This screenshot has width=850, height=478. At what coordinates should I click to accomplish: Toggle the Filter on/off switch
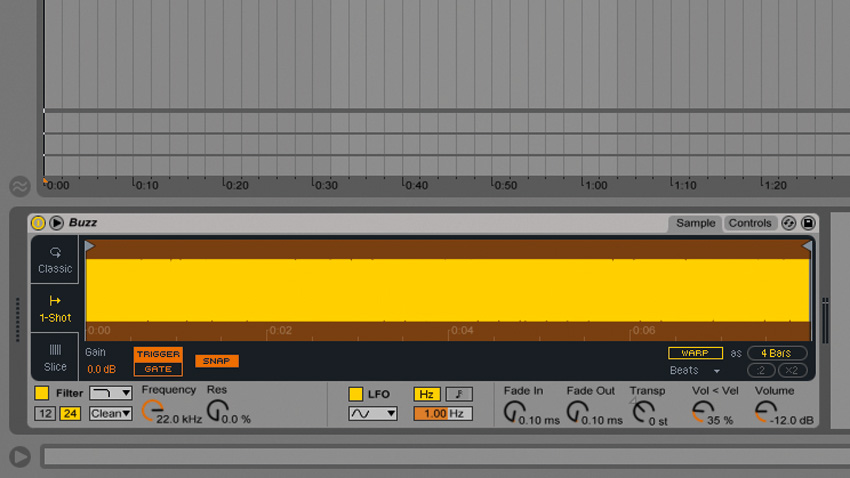tap(42, 393)
